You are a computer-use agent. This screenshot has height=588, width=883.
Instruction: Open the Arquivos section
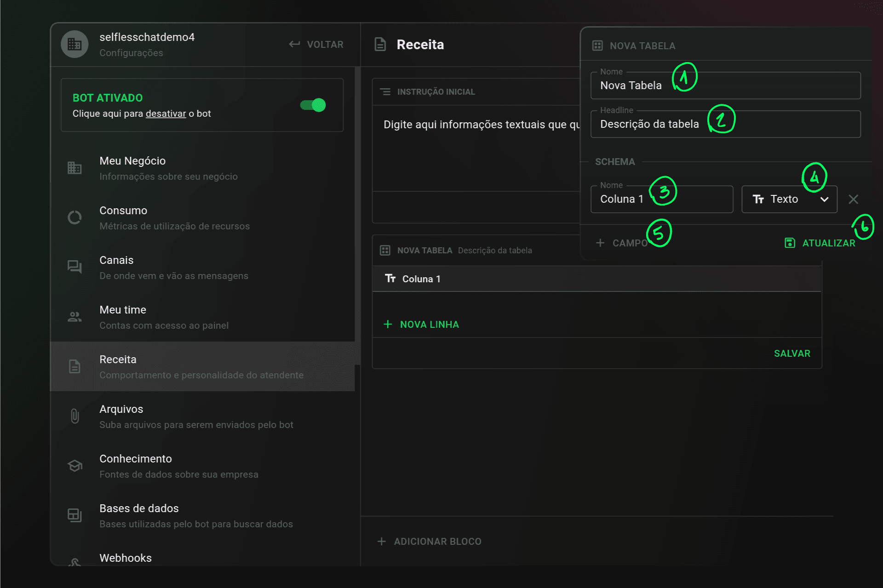point(202,416)
